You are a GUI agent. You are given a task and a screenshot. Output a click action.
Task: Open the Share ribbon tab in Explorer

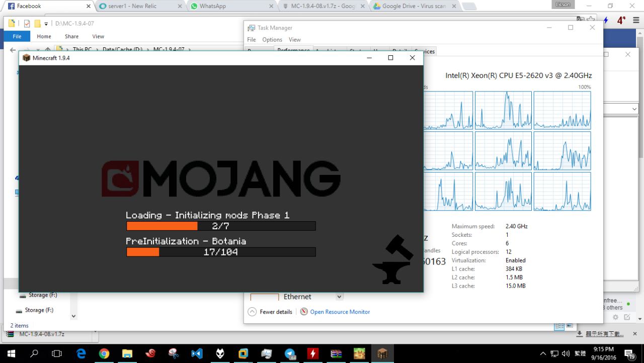[x=71, y=36]
